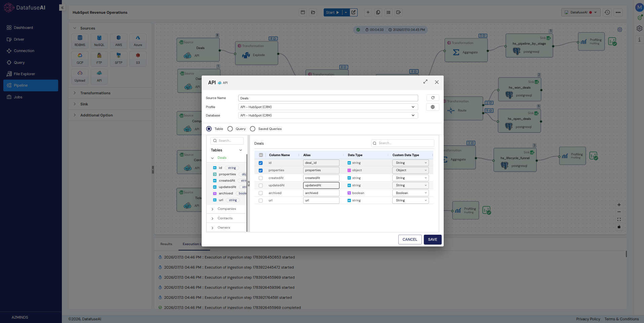Open Connection in the sidebar
The width and height of the screenshot is (644, 323).
tap(31, 51)
